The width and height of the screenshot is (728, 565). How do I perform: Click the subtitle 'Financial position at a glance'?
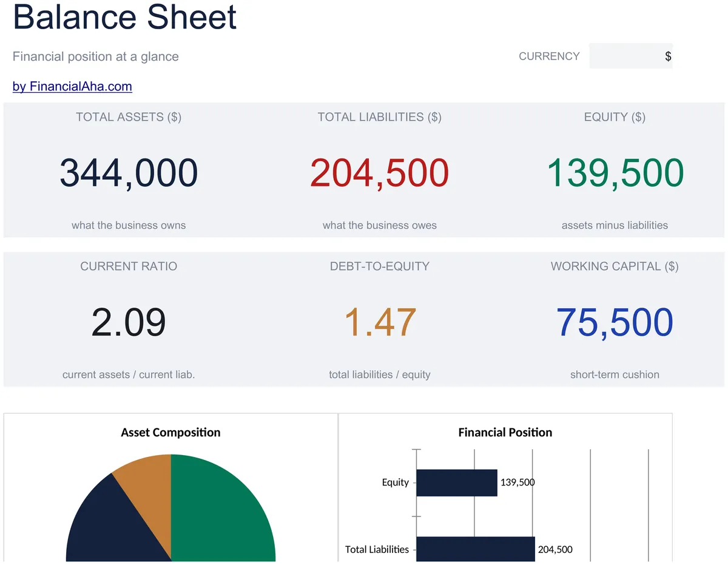(96, 57)
